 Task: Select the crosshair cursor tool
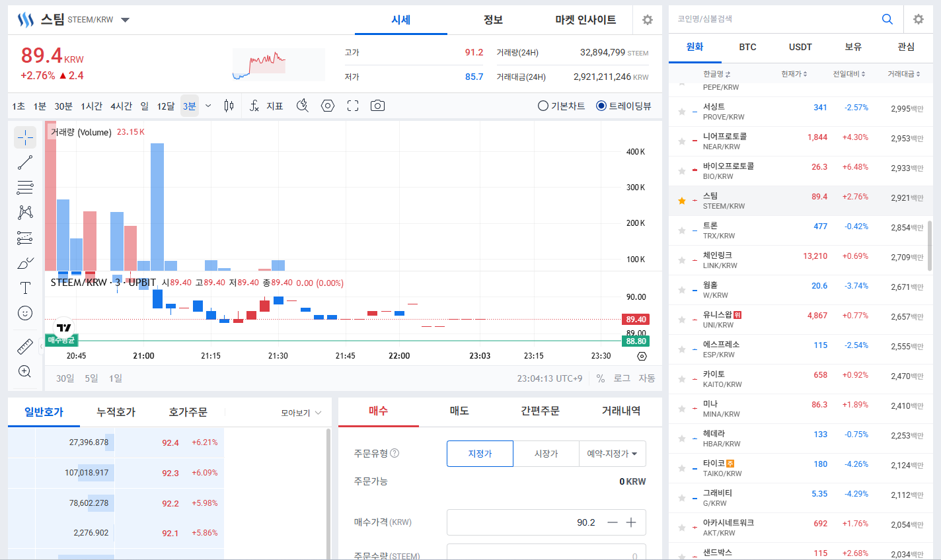coord(25,137)
